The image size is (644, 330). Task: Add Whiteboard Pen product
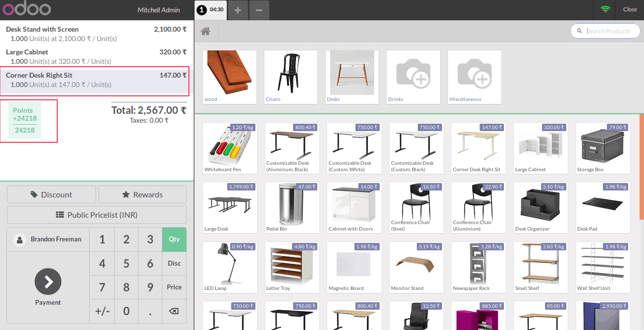click(x=230, y=148)
